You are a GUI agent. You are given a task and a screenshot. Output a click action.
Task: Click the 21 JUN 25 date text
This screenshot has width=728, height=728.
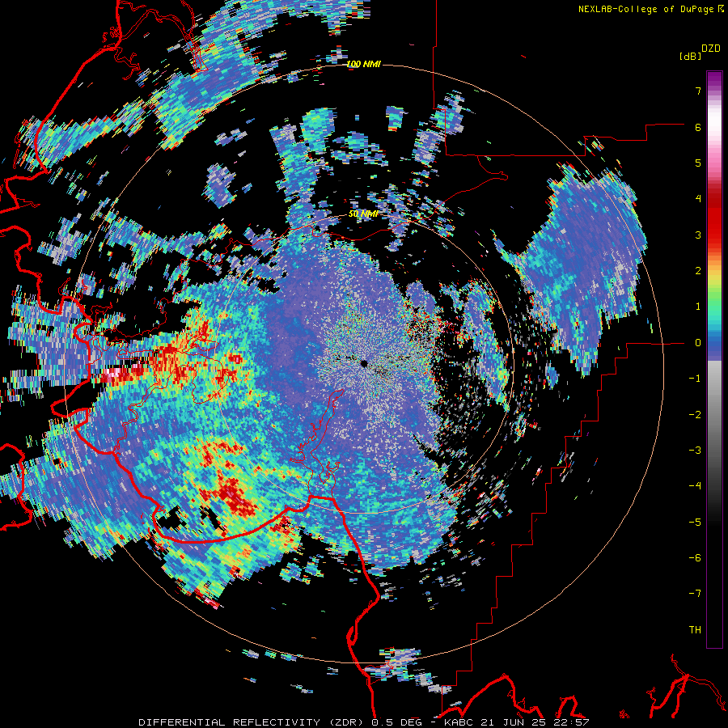coord(512,722)
